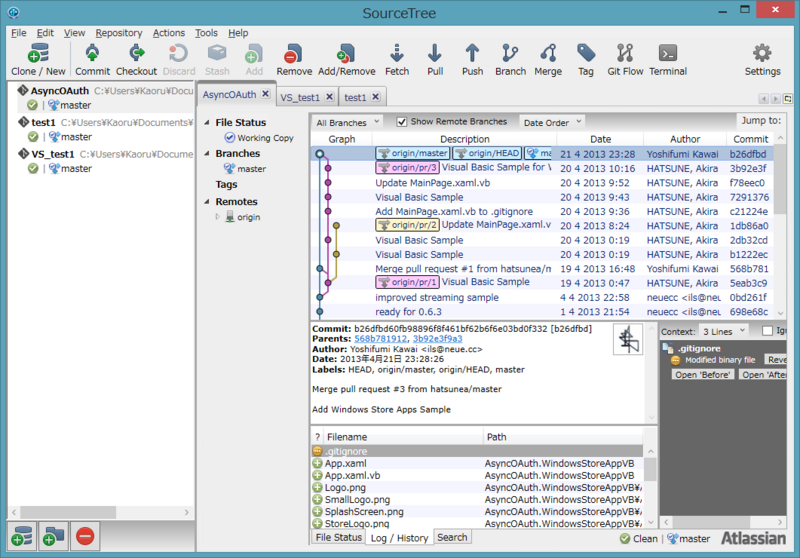This screenshot has height=558, width=800.
Task: Click the origin/pr/2 branch label
Action: [407, 225]
